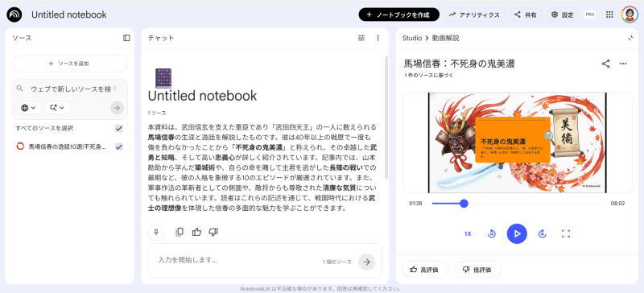The width and height of the screenshot is (644, 293).
Task: Change 1X playback speed
Action: [468, 233]
